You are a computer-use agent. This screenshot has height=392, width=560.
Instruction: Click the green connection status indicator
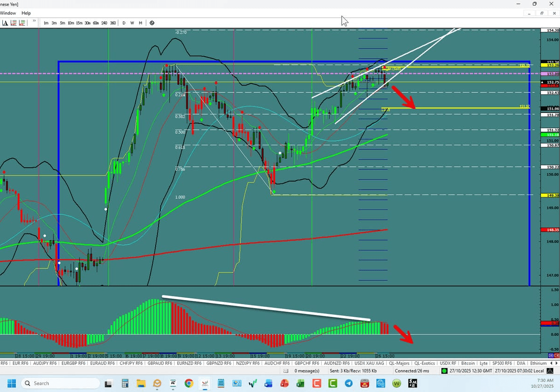coord(444,371)
